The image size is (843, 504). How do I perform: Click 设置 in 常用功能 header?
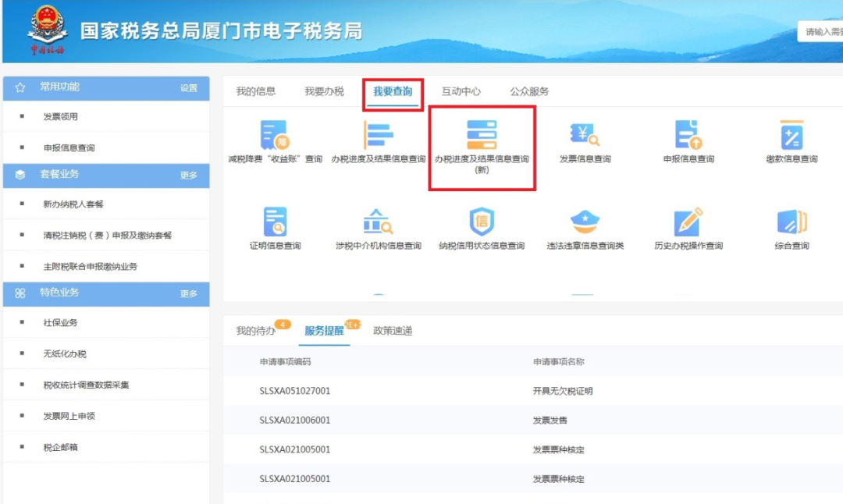189,88
